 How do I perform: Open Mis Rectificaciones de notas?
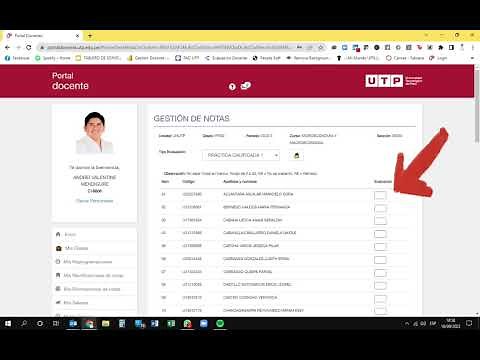tap(89, 275)
